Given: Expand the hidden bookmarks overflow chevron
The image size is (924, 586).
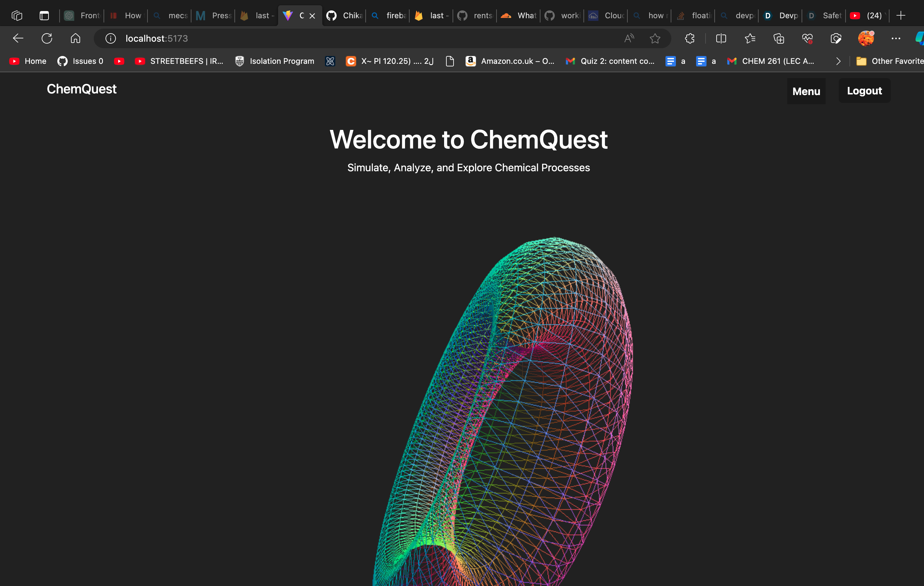Looking at the screenshot, I should pyautogui.click(x=838, y=62).
